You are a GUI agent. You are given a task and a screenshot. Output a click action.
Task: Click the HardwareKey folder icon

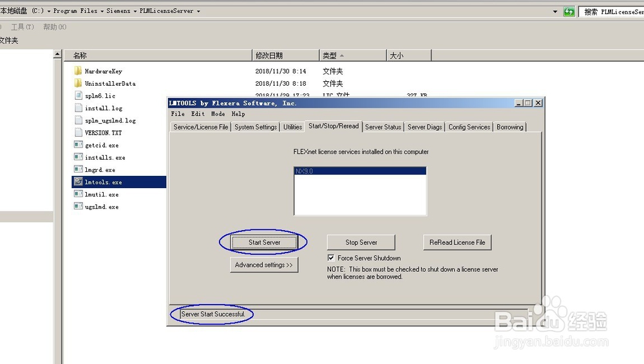(x=78, y=71)
